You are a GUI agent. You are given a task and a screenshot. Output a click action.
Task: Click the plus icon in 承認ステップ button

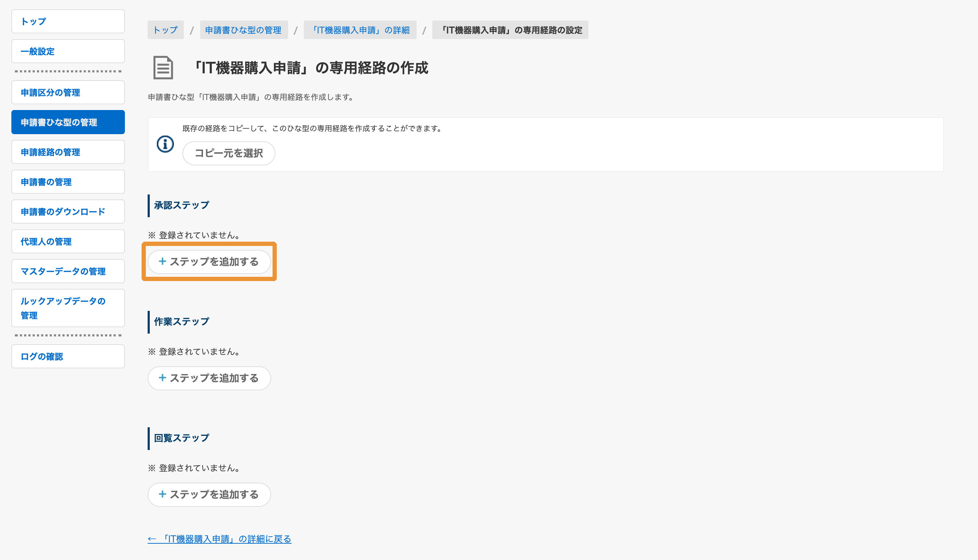(162, 262)
